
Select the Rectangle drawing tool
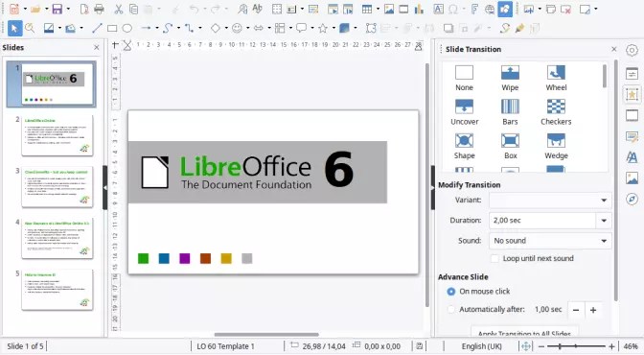pyautogui.click(x=112, y=28)
